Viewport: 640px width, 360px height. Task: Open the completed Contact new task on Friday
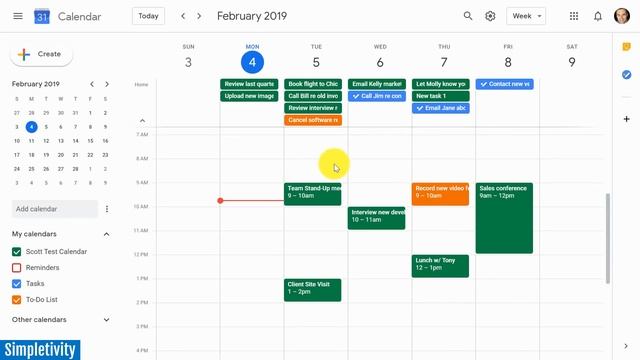[x=504, y=84]
